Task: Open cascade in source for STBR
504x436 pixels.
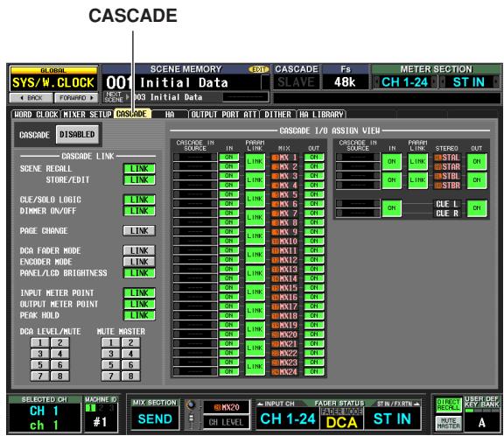Action: point(358,186)
